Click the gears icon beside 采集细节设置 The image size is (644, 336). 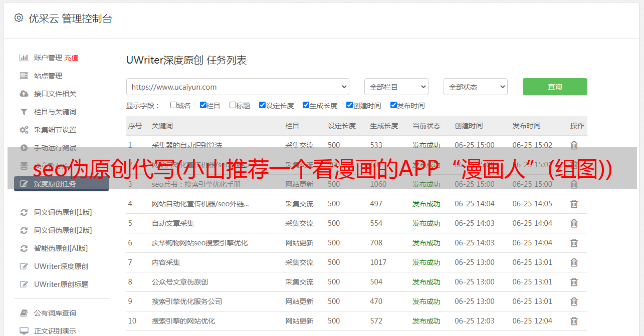coord(24,130)
